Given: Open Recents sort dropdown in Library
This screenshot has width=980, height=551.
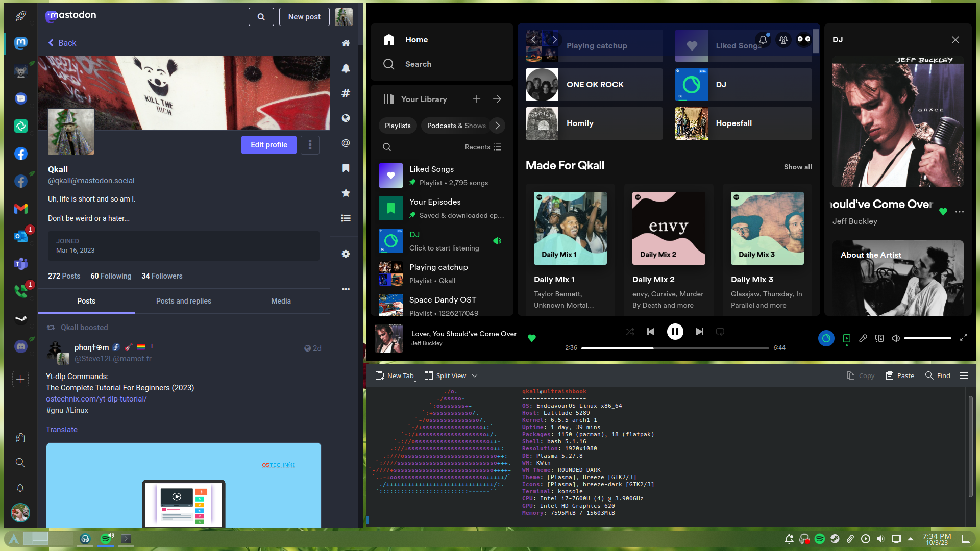Looking at the screenshot, I should click(x=483, y=147).
